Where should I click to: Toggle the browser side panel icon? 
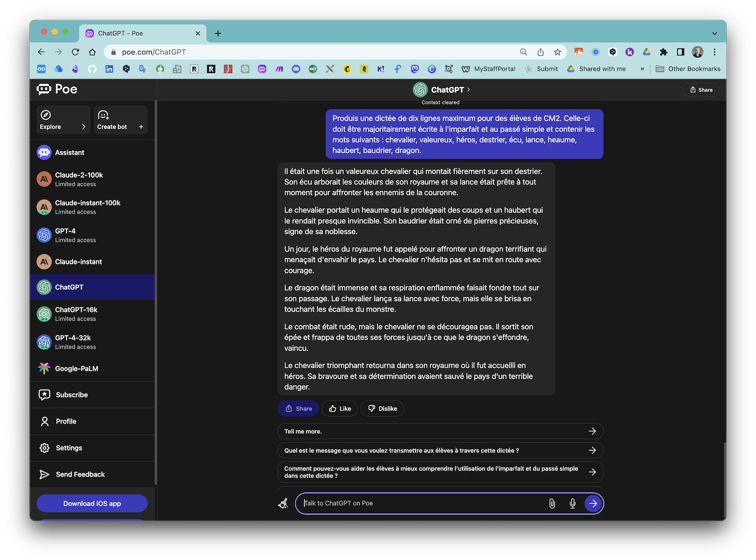coord(680,52)
